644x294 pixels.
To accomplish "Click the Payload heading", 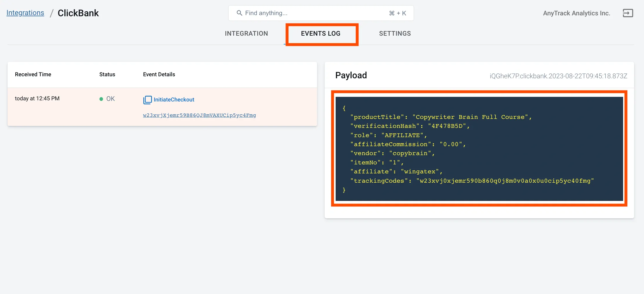I will point(351,75).
